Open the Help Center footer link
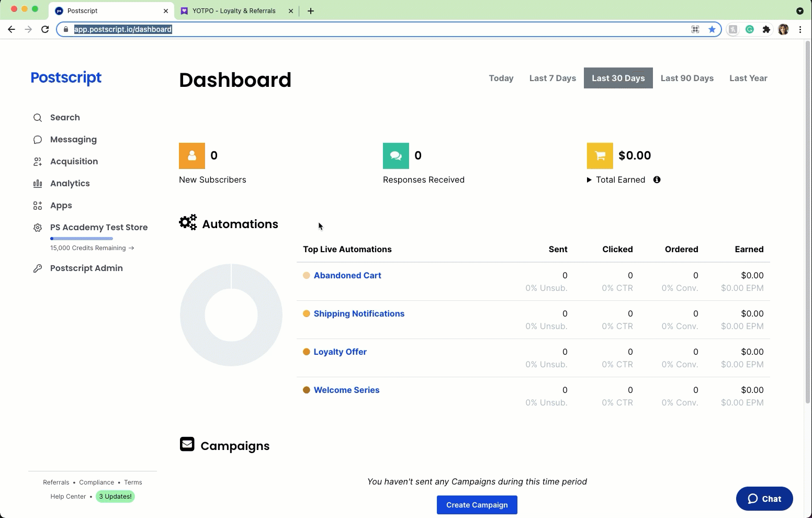 [x=68, y=497]
